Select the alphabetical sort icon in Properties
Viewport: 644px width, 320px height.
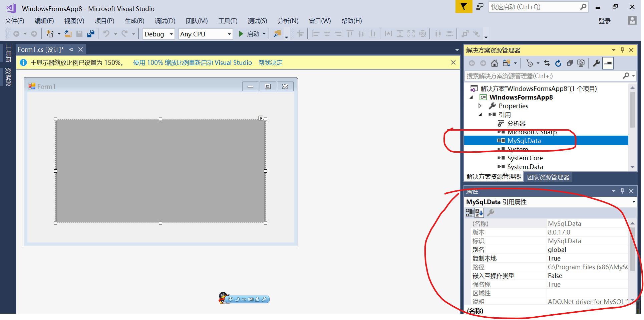479,213
